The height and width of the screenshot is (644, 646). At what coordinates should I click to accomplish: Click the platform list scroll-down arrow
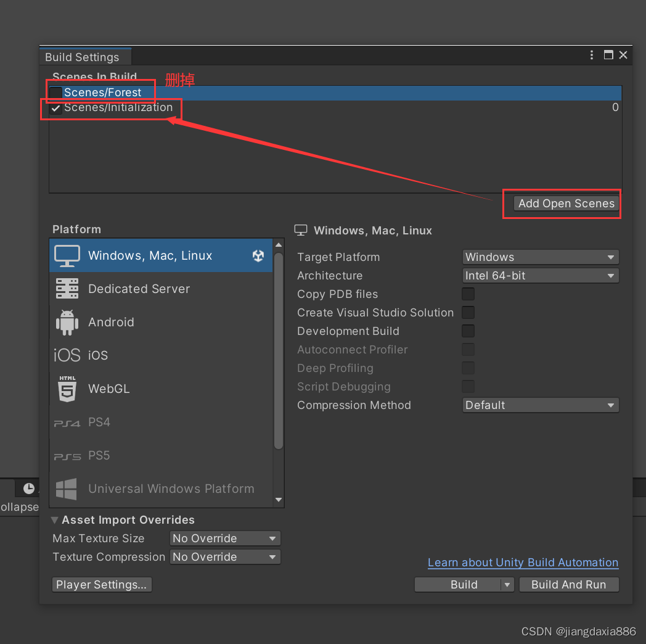279,500
